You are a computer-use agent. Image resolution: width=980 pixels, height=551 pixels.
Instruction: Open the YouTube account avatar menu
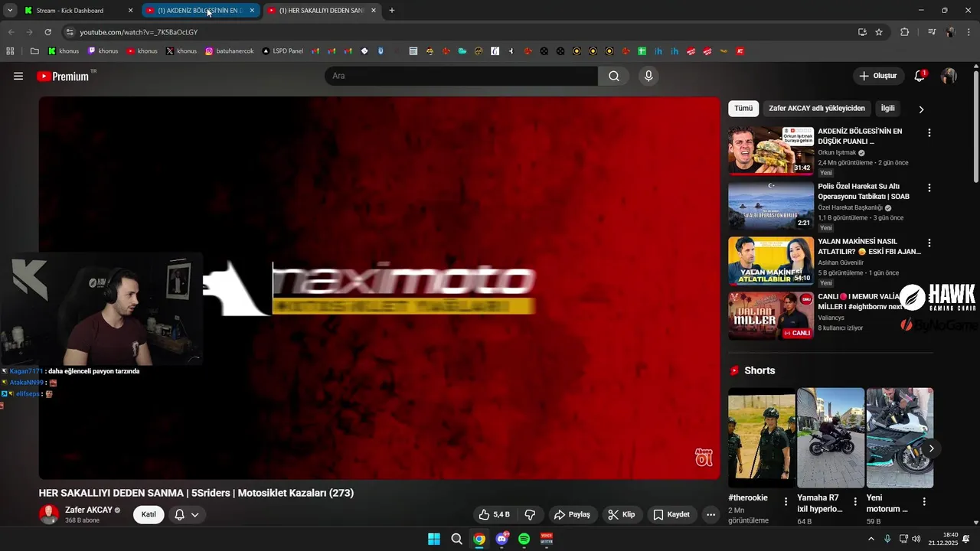(x=949, y=76)
